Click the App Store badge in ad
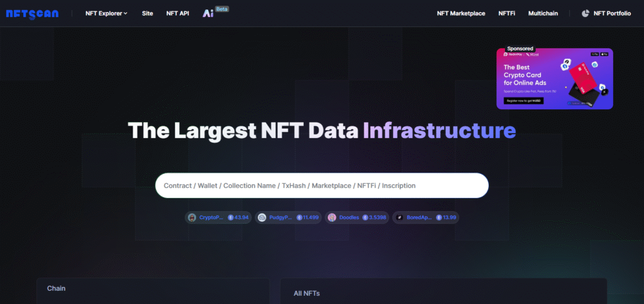Viewport: 644px width, 304px height. [x=604, y=54]
